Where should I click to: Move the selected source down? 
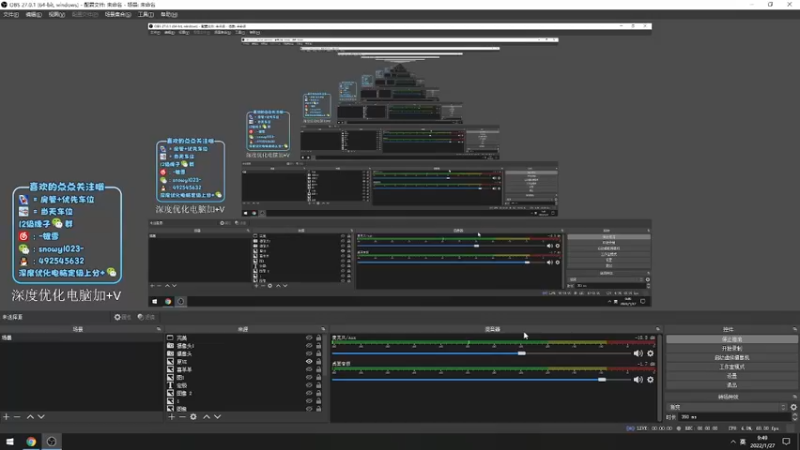click(x=217, y=417)
